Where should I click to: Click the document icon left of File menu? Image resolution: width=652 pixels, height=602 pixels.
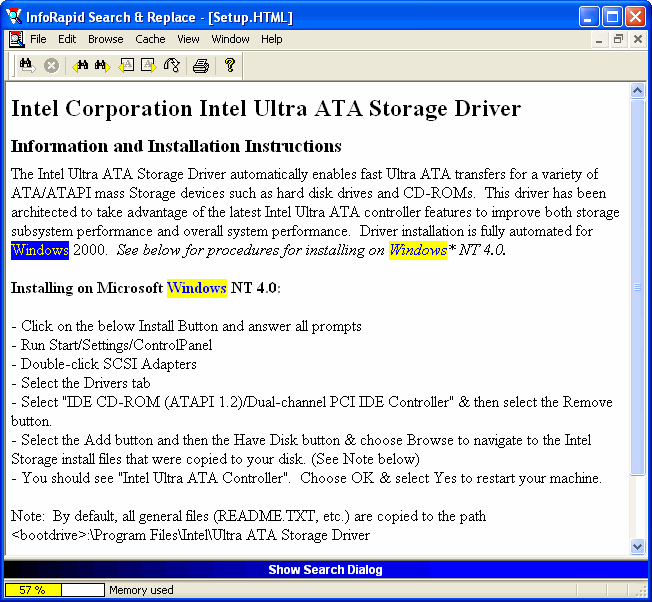17,39
